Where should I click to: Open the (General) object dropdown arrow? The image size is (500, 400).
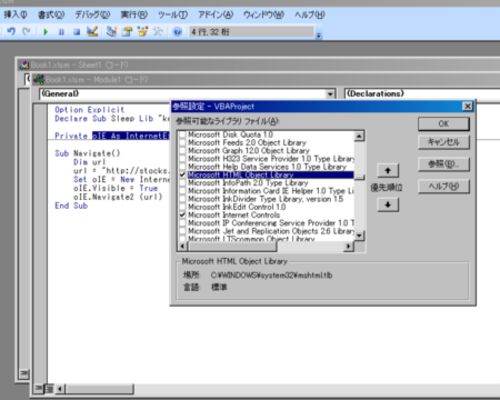point(330,94)
